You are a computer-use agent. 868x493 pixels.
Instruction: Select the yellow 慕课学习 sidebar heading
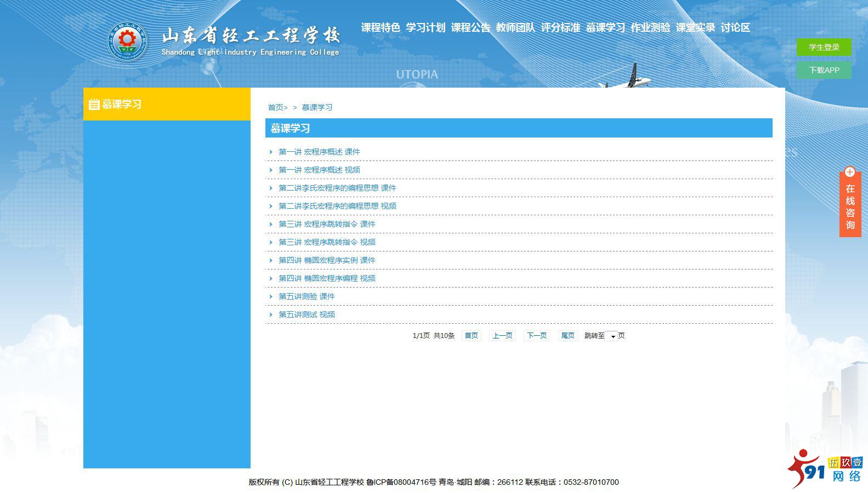[167, 104]
